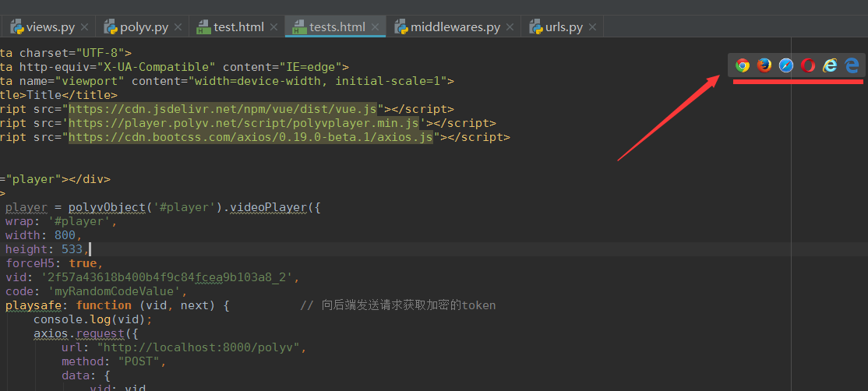Viewport: 868px width, 391px height.
Task: Click the forceH5 true value
Action: tap(83, 263)
